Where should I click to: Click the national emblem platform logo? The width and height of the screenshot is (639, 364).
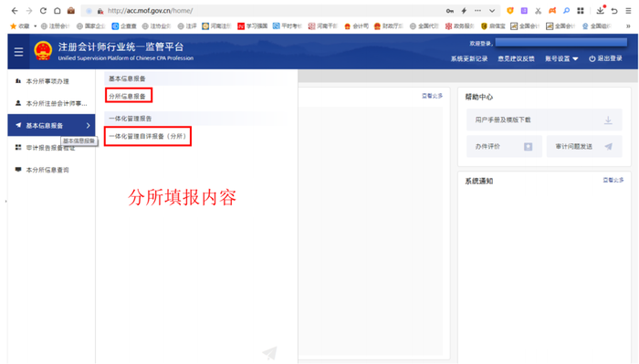click(43, 51)
